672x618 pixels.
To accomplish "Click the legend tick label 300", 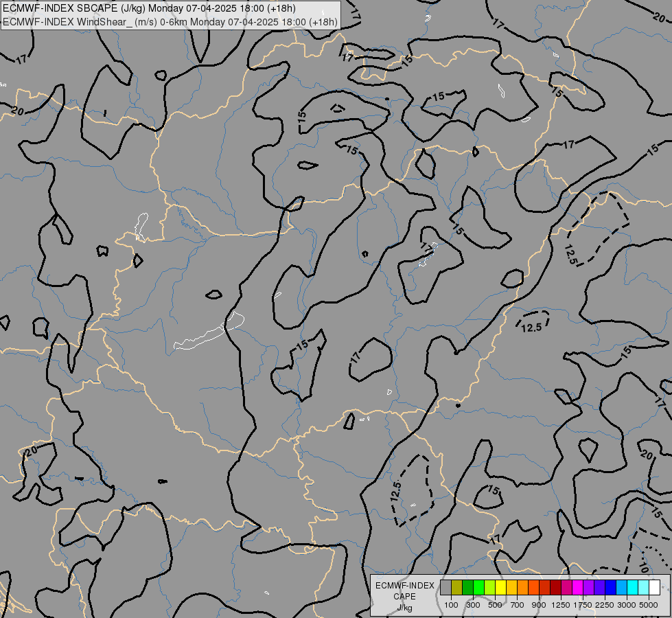I will pos(473,605).
